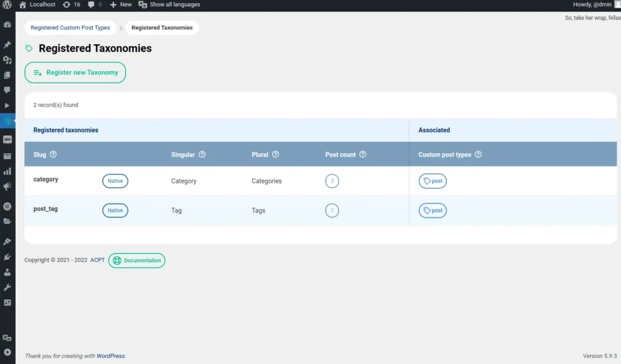The image size is (621, 364).
Task: Follow the ACPT copyright link
Action: point(97,260)
